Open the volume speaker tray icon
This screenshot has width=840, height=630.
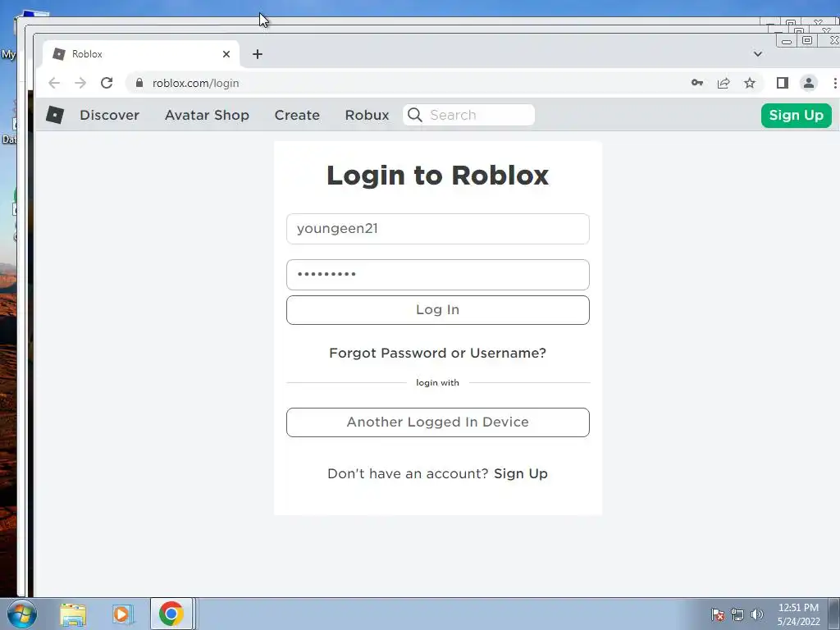click(757, 614)
